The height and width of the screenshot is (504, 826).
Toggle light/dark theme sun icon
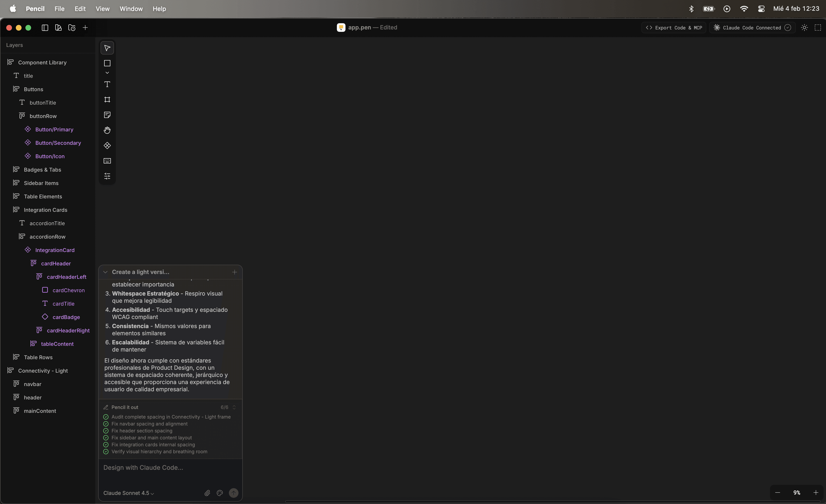coord(804,28)
